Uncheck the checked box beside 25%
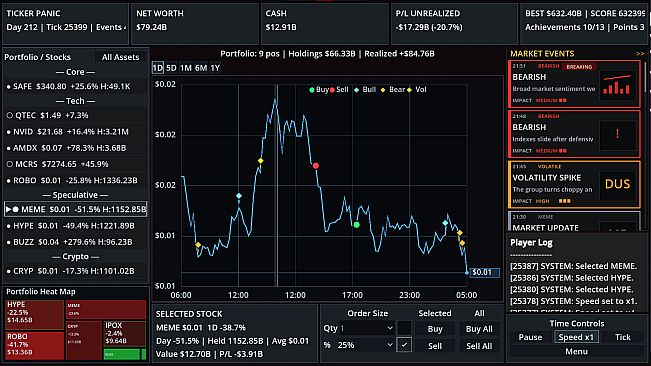The image size is (651, 366). (404, 345)
